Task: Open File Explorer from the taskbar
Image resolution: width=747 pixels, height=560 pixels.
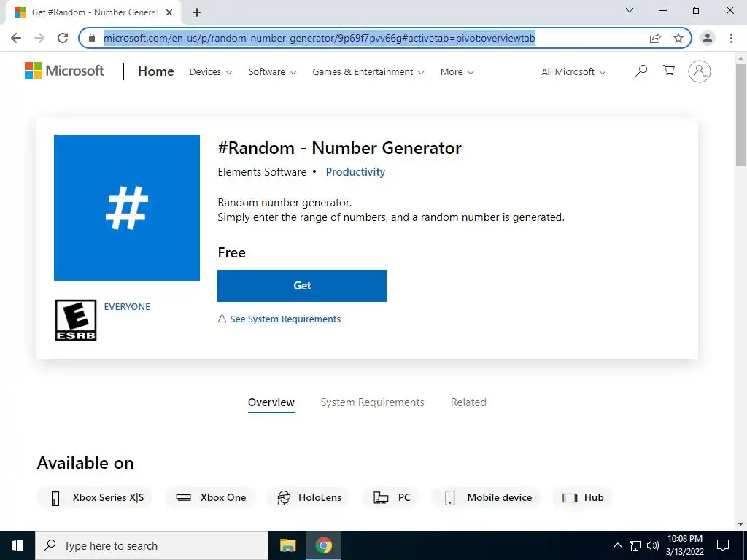Action: pos(287,545)
